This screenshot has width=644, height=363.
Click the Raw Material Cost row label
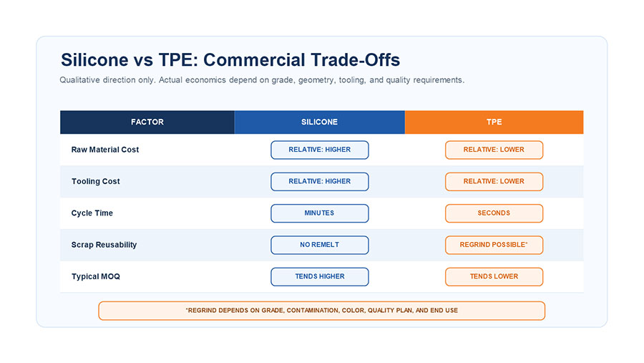[105, 150]
